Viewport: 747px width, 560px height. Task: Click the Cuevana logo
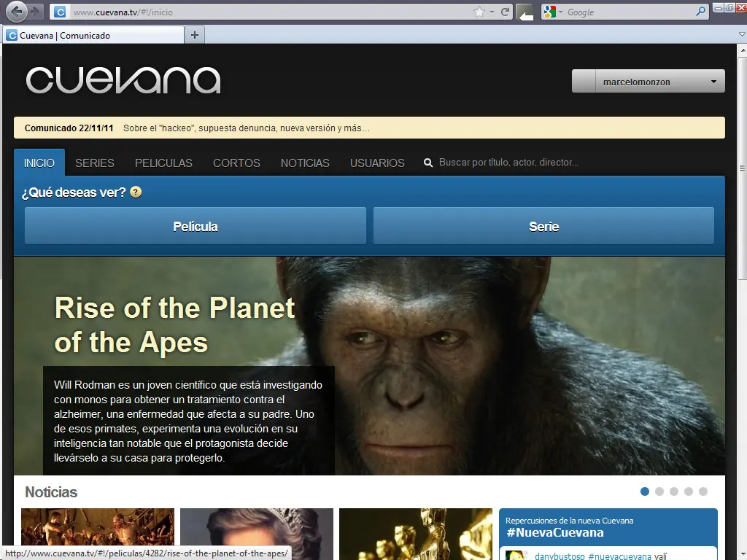pyautogui.click(x=123, y=79)
